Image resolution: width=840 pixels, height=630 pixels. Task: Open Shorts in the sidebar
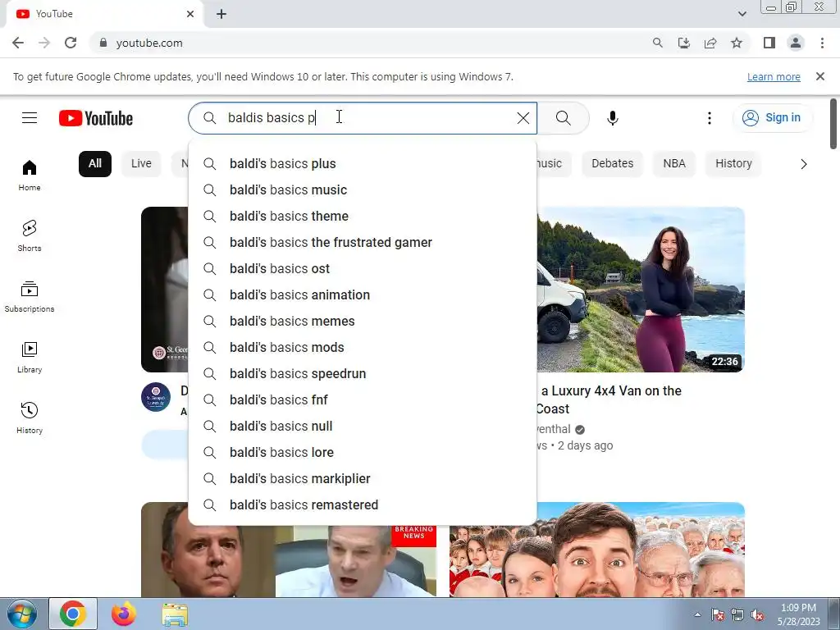click(30, 236)
